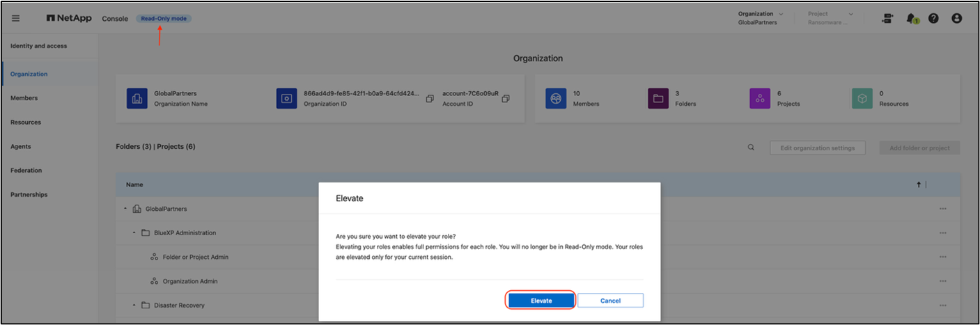Screen dimensions: 980x325
Task: Collapse the BlueXP Administration folder
Action: 134,232
